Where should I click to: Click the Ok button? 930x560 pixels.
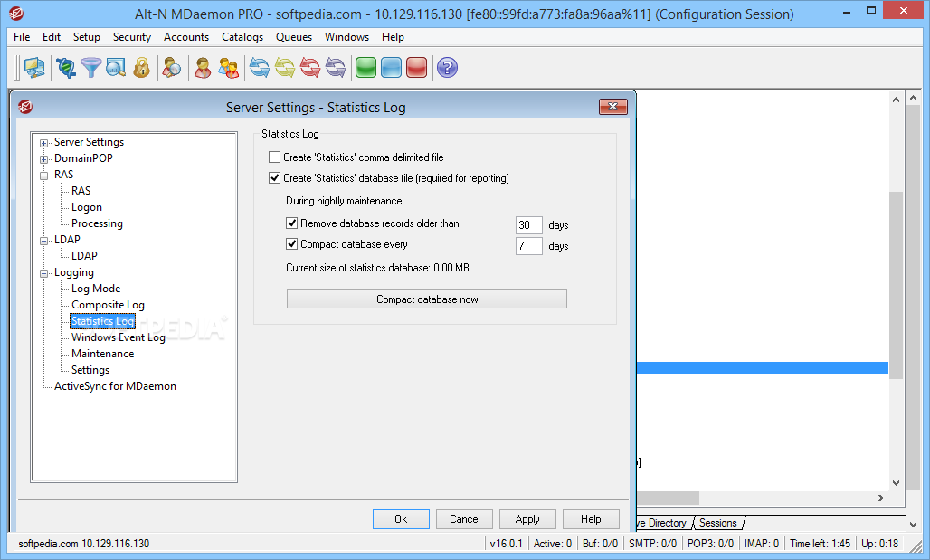tap(401, 519)
